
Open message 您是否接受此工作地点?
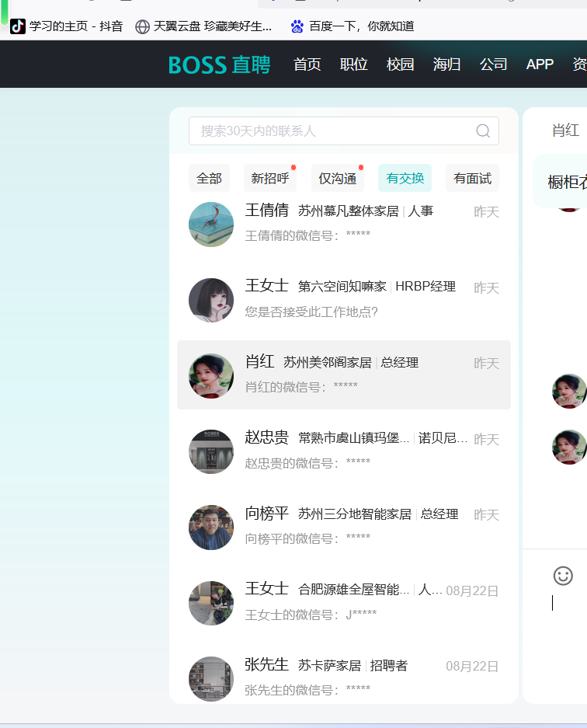pos(311,312)
